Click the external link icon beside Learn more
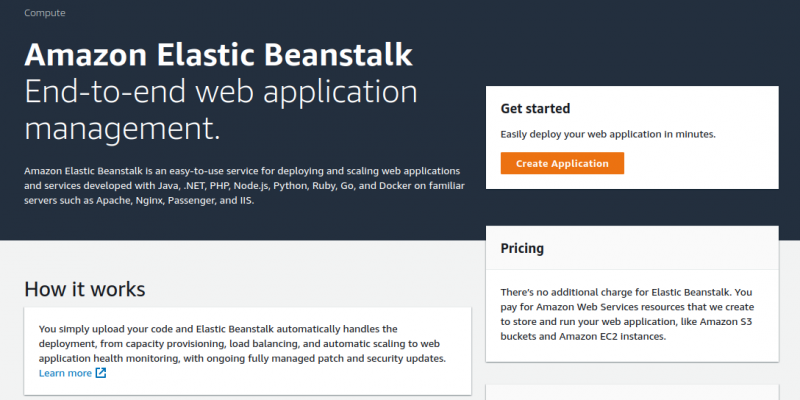The height and width of the screenshot is (400, 800). [101, 373]
